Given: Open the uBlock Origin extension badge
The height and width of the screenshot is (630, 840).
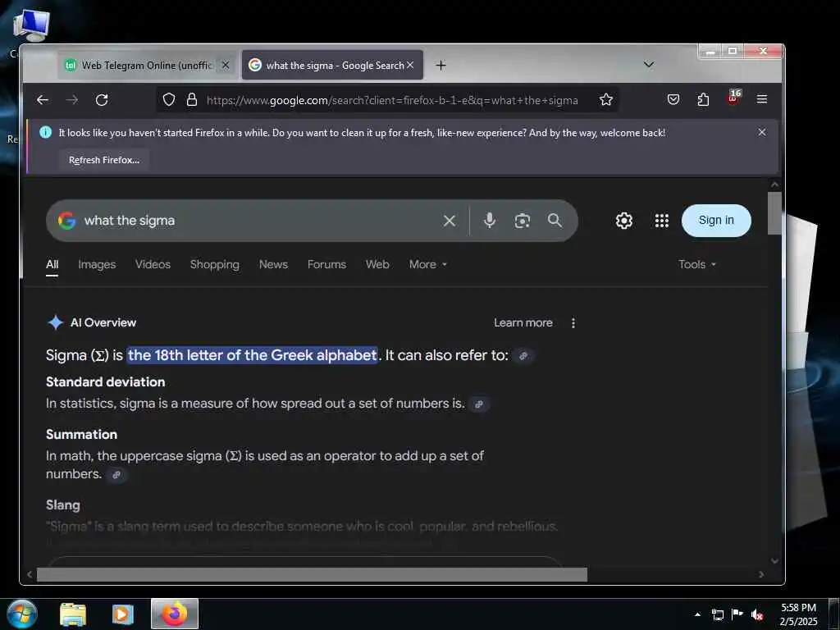Looking at the screenshot, I should pyautogui.click(x=733, y=98).
